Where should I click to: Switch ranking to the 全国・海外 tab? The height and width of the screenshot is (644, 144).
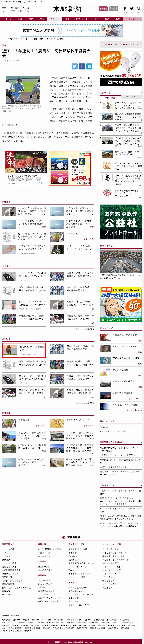click(131, 96)
